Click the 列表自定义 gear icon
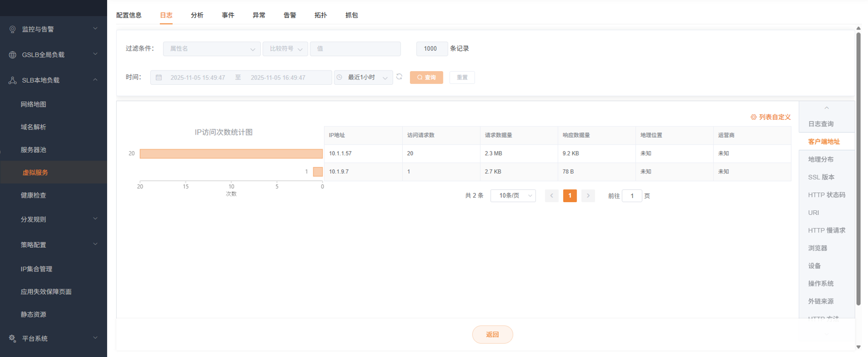The height and width of the screenshot is (357, 868). point(753,117)
